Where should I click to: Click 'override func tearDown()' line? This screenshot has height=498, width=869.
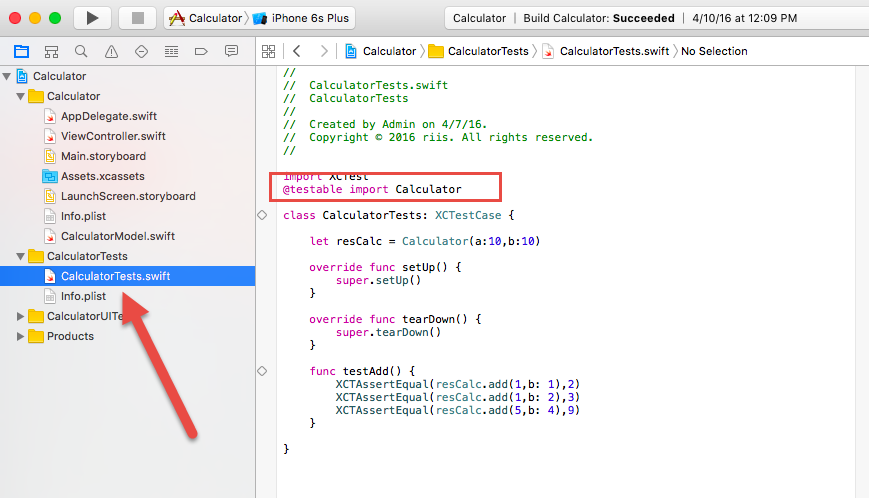(x=395, y=320)
